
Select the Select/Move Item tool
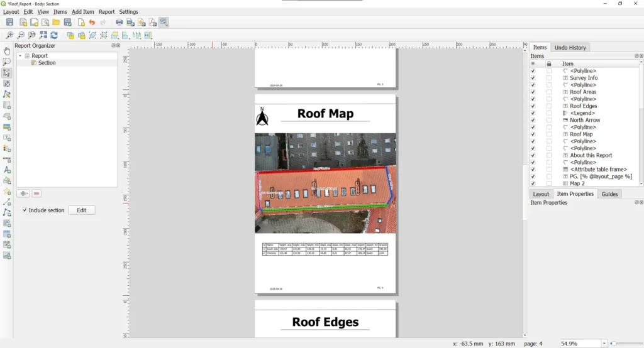coord(6,73)
